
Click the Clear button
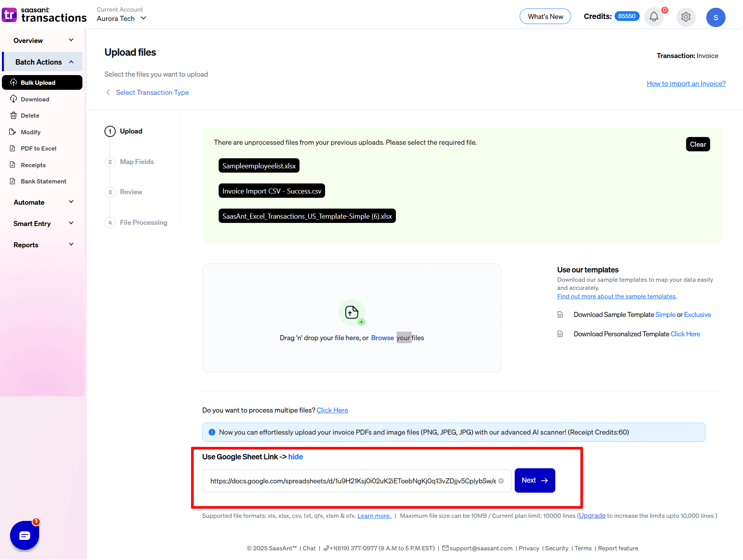pos(698,144)
